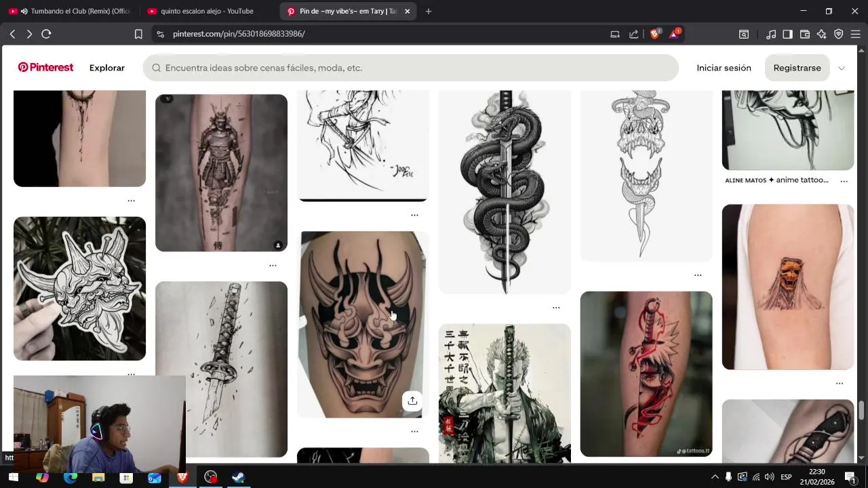
Task: Click the browser address bar URL
Action: (239, 34)
